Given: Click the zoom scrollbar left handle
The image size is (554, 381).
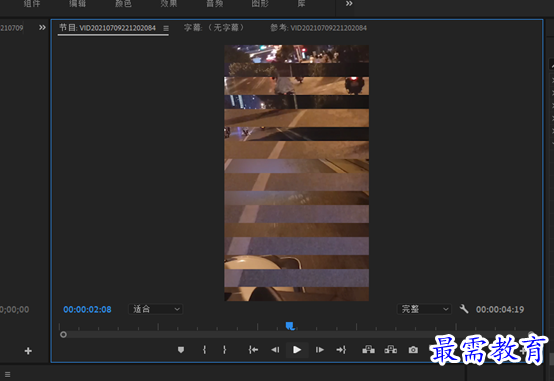Looking at the screenshot, I should (x=63, y=334).
